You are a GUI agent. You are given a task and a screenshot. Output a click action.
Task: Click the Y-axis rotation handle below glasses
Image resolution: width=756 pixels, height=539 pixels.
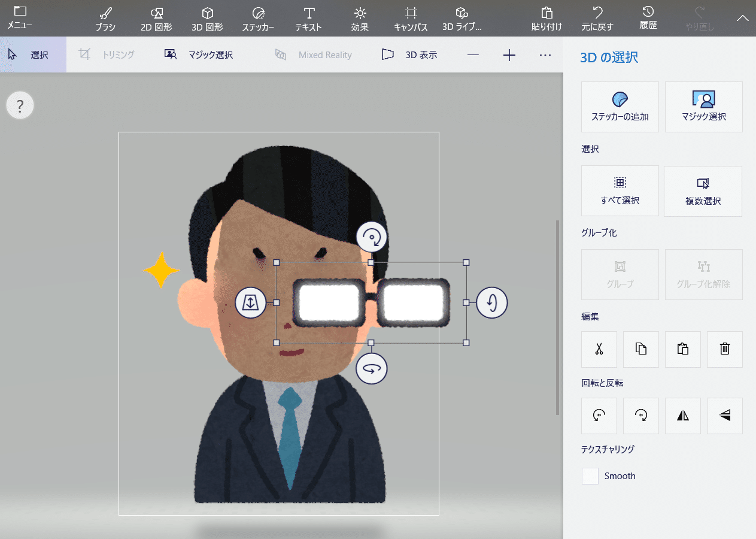click(372, 369)
